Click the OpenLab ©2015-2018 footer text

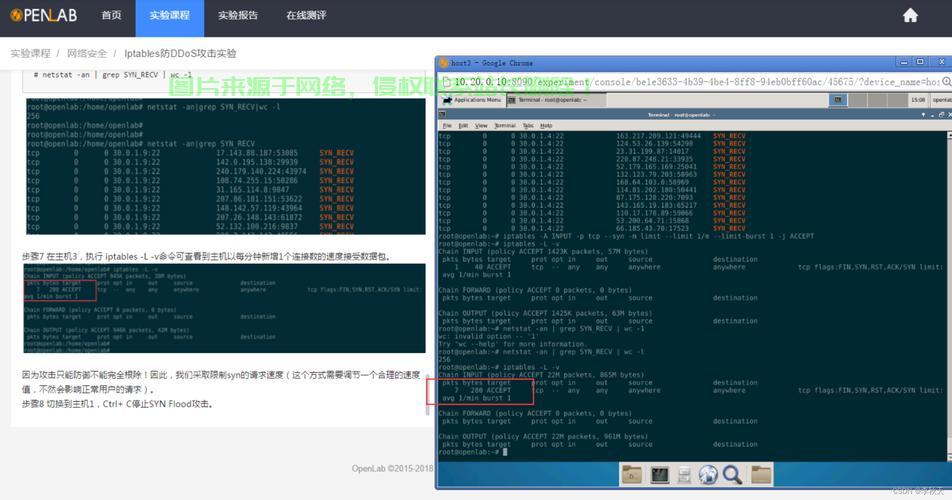392,468
